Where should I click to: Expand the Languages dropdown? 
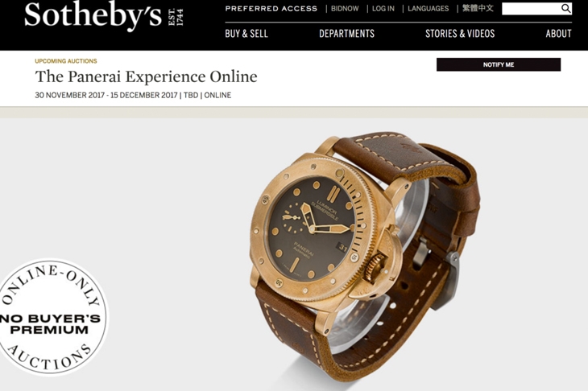(x=428, y=8)
